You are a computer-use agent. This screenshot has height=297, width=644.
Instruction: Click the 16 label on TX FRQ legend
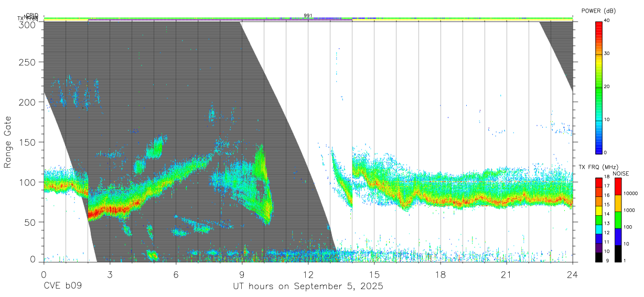point(607,196)
